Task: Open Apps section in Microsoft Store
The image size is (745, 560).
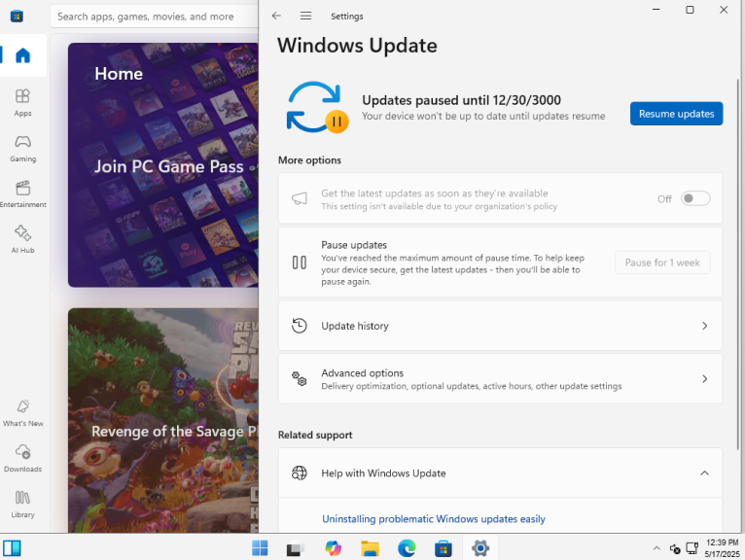Action: click(22, 102)
